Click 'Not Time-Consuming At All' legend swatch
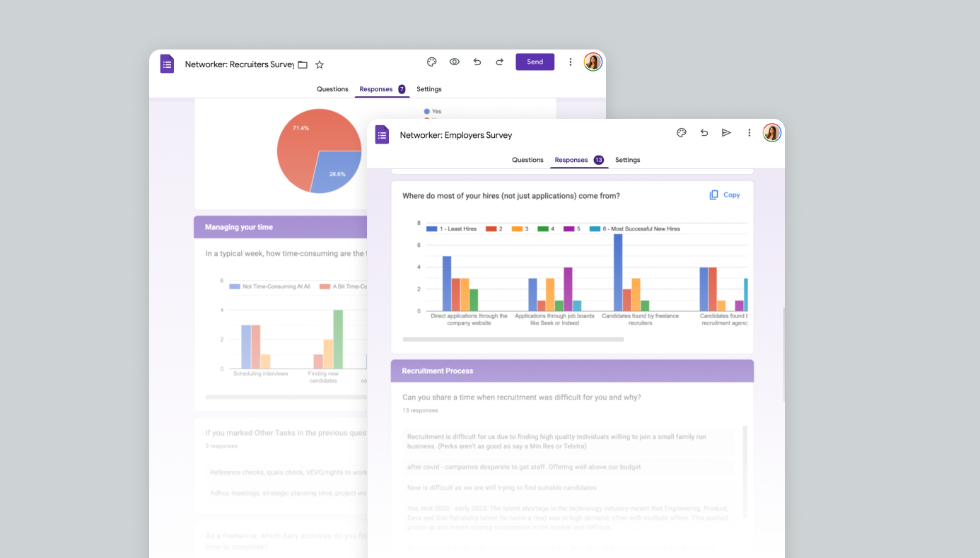 pos(234,286)
